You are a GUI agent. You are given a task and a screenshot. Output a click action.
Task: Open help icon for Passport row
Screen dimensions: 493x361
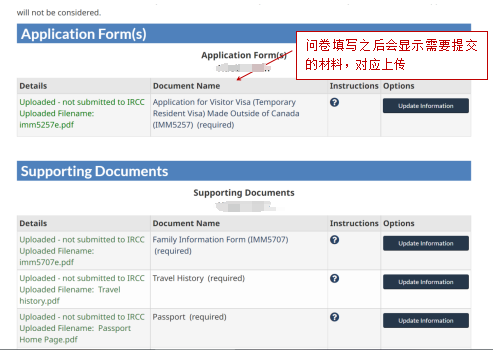(334, 317)
